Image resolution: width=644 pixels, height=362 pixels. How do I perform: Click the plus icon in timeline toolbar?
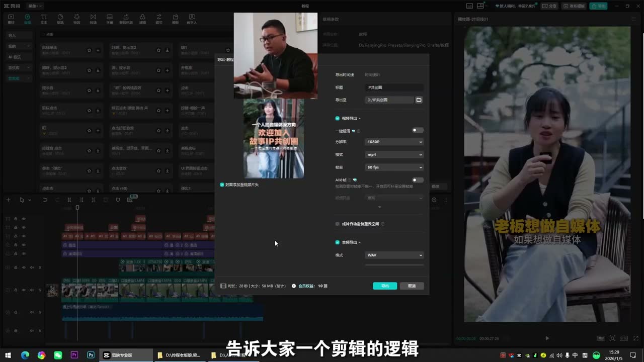pos(8,200)
